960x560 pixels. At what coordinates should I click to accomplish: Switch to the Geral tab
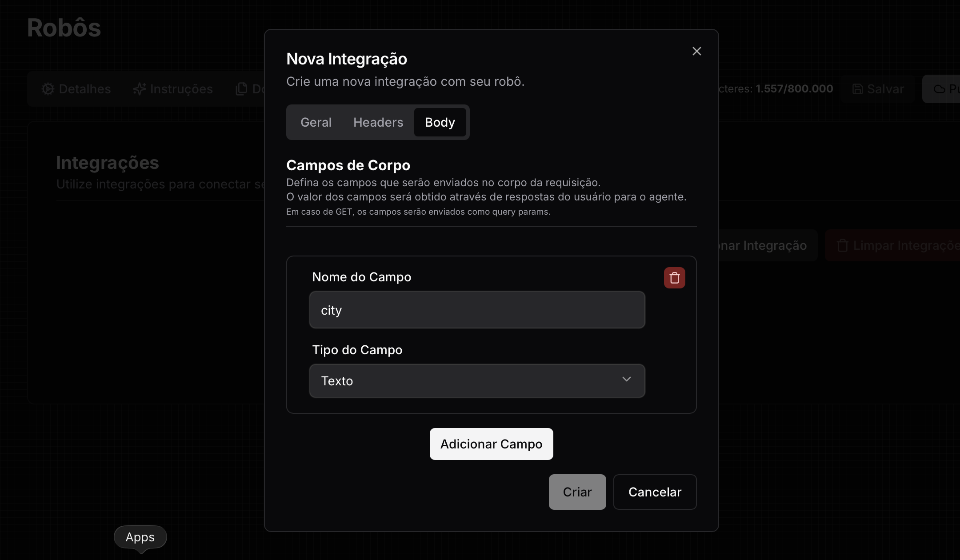316,122
